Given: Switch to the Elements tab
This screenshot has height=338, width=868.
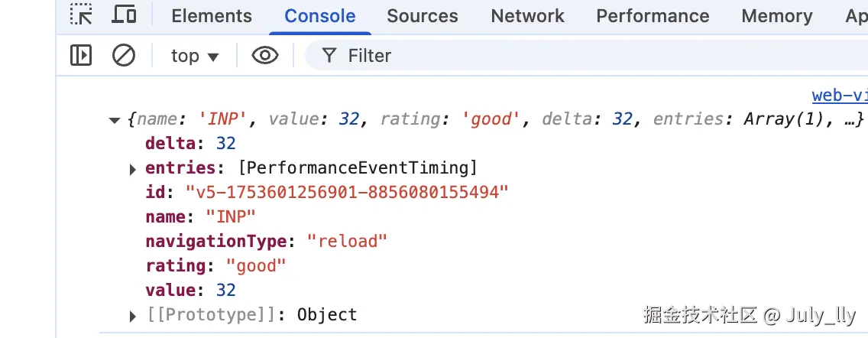Looking at the screenshot, I should pyautogui.click(x=212, y=16).
